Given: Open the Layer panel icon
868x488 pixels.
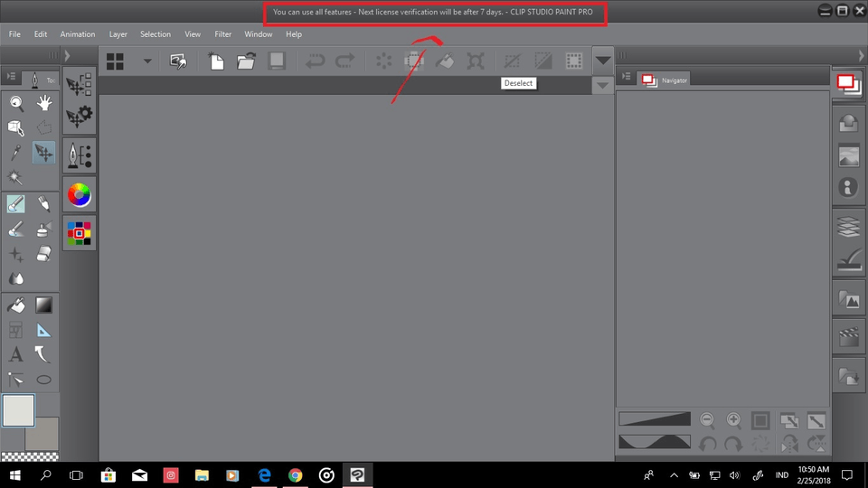Looking at the screenshot, I should (x=848, y=226).
